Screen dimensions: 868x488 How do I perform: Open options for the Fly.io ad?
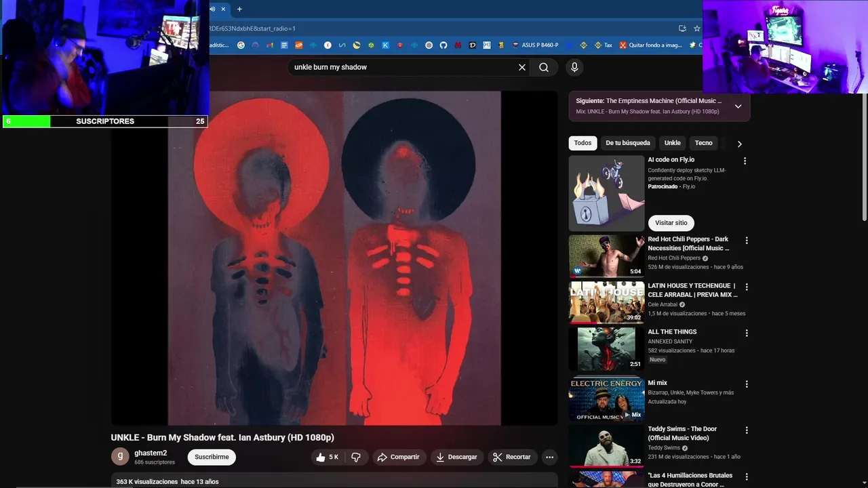(745, 161)
